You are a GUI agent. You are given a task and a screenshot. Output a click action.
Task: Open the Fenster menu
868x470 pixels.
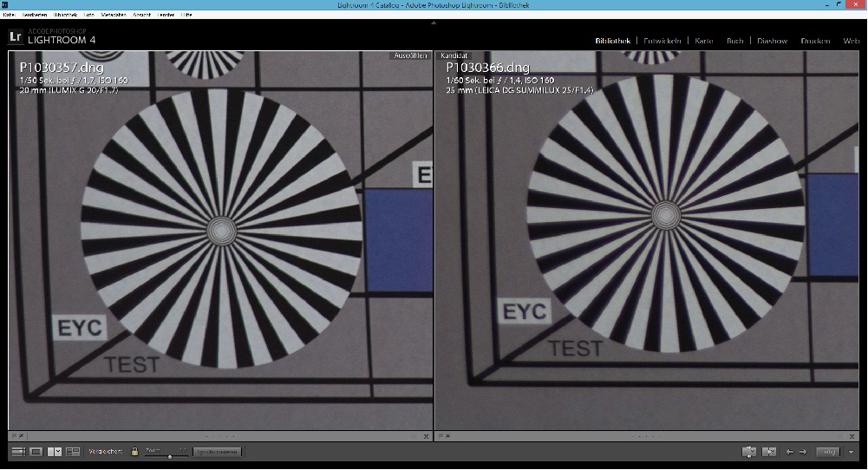[x=166, y=15]
